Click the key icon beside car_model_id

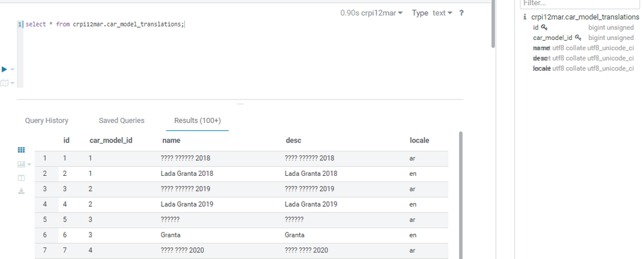(578, 37)
